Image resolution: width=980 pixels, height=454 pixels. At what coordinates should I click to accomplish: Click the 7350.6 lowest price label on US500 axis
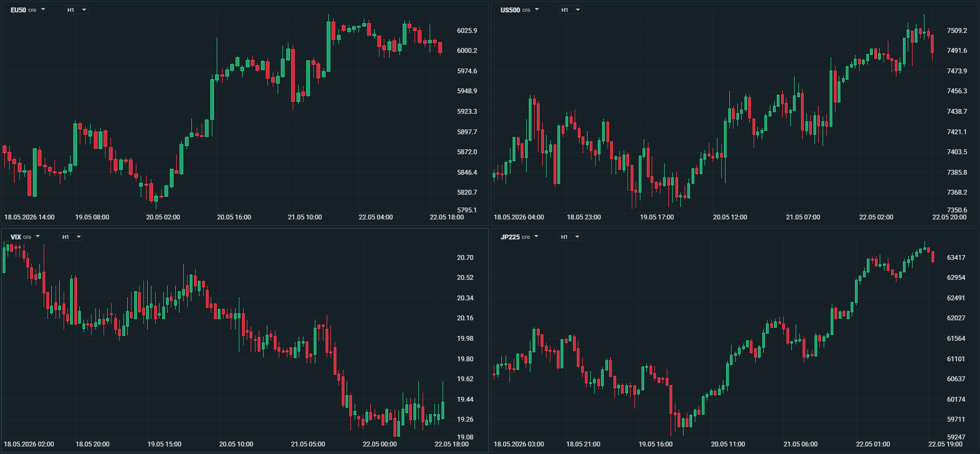[x=957, y=210]
